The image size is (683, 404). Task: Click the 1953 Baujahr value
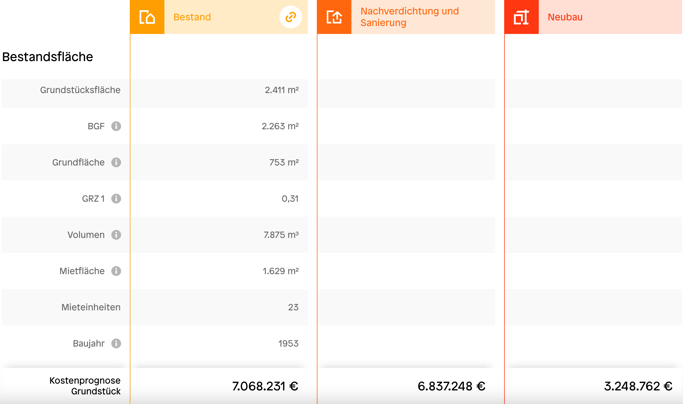tap(288, 343)
